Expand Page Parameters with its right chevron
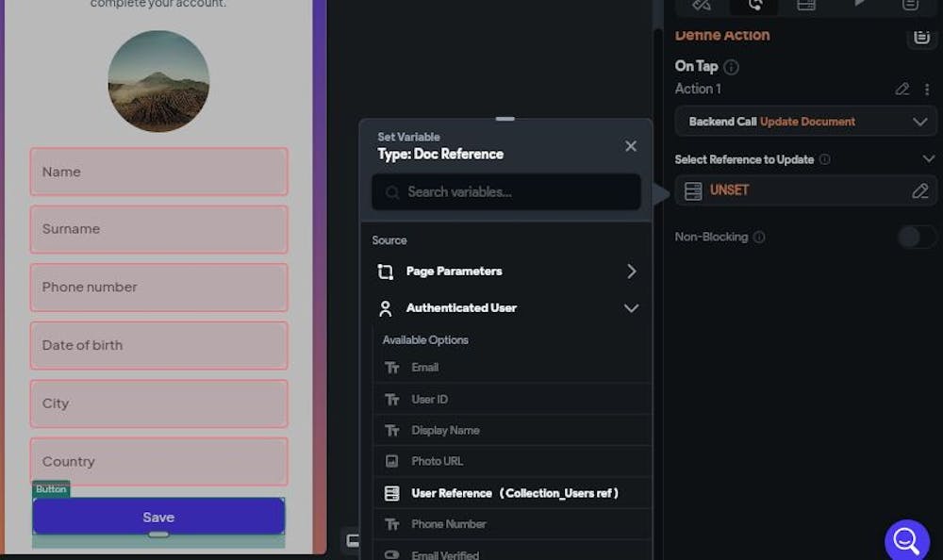 point(632,272)
